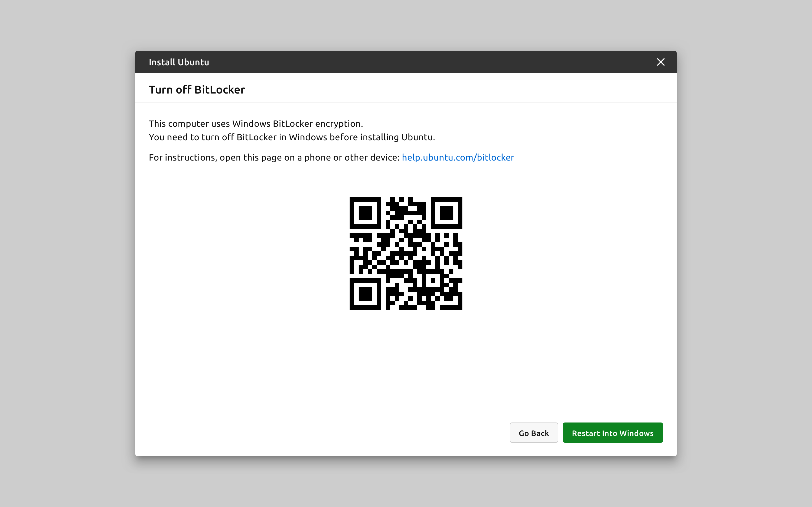Click the dark title bar's empty area
The image size is (812, 507).
[x=420, y=62]
